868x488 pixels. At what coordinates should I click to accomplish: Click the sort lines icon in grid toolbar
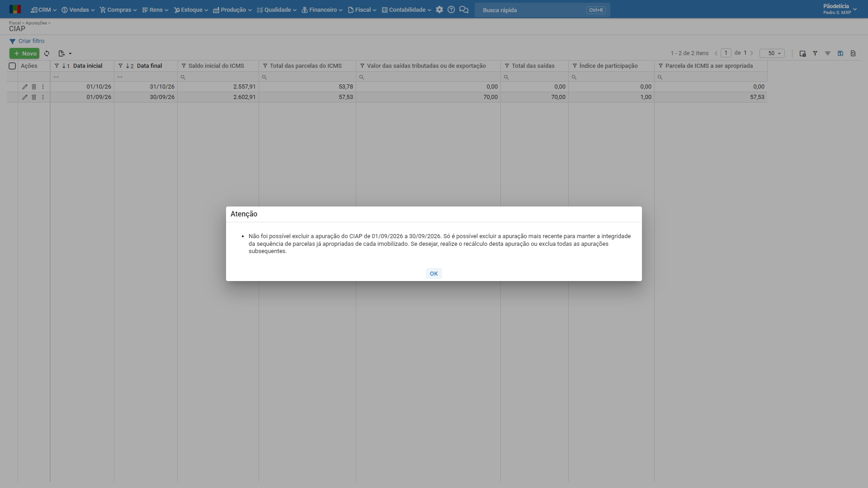[x=828, y=53]
